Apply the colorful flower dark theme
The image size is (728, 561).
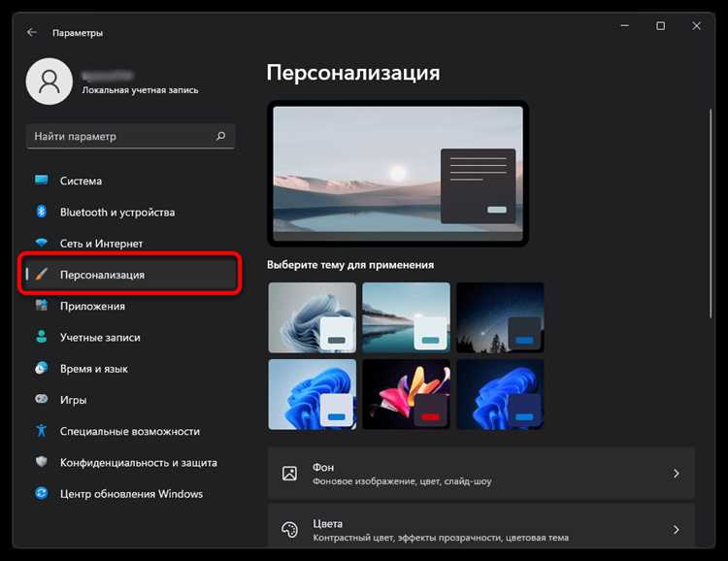tap(407, 394)
